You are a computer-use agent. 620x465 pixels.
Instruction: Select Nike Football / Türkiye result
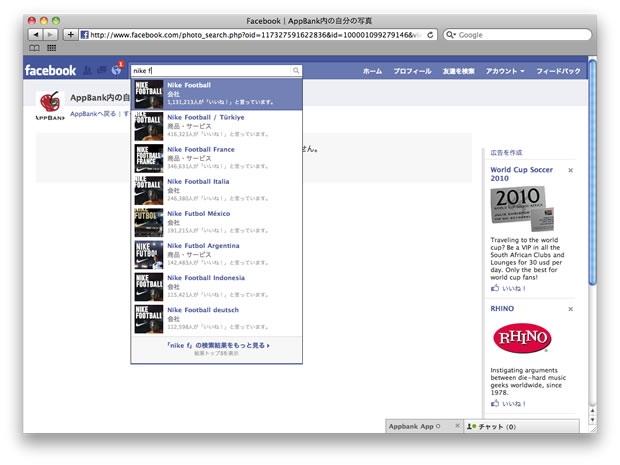(x=217, y=127)
